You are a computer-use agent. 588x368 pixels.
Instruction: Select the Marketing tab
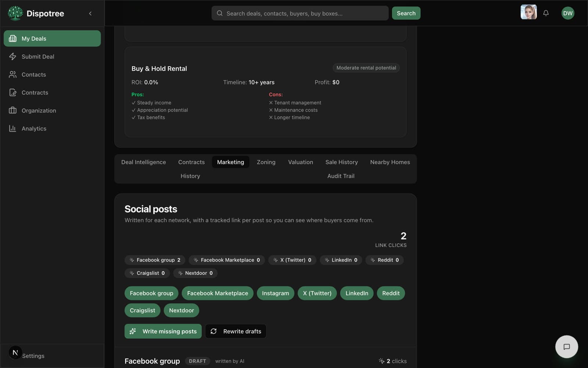click(230, 162)
